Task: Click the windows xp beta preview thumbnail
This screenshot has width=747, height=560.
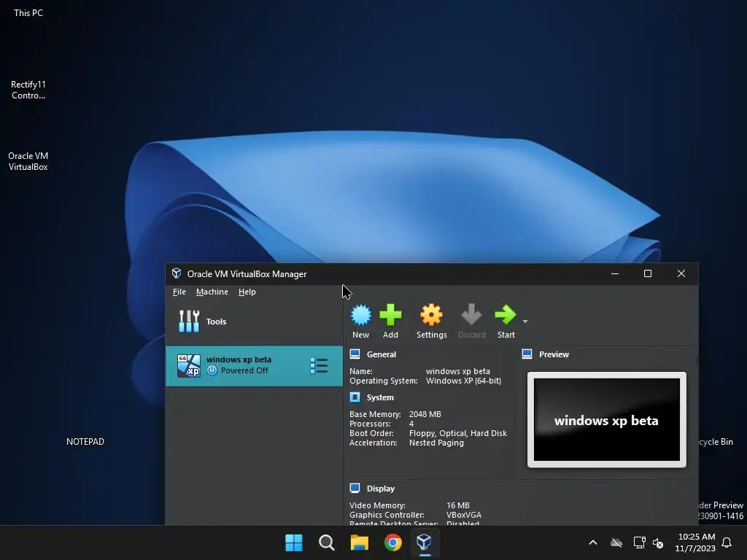Action: point(606,419)
